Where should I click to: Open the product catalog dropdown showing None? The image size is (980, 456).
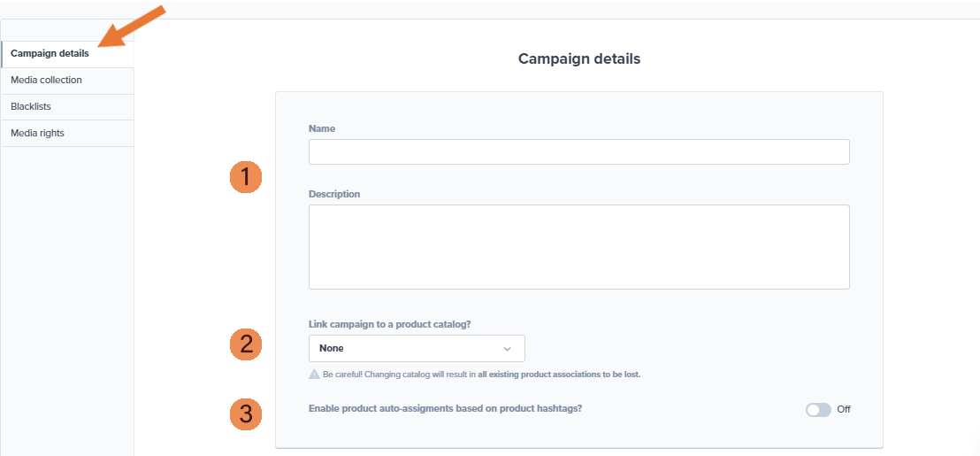tap(416, 349)
